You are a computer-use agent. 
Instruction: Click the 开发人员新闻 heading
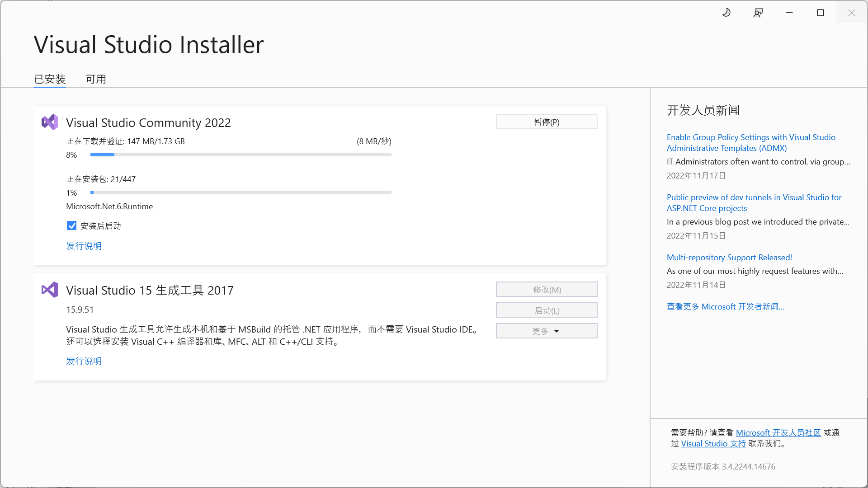click(703, 110)
